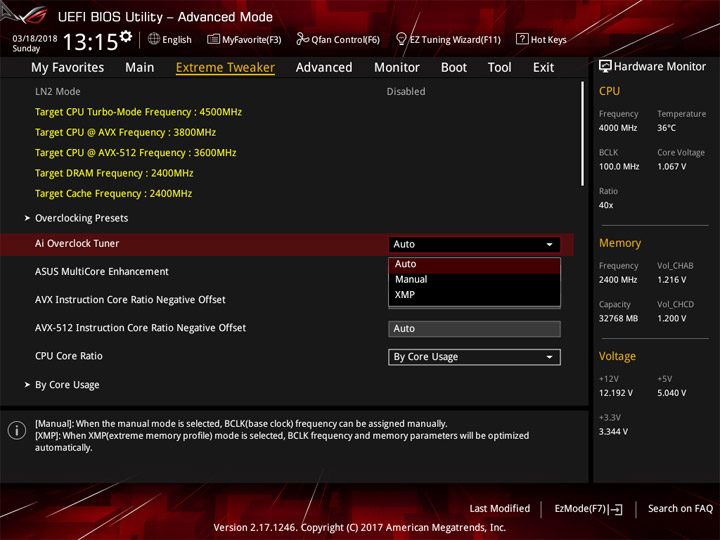Click Target DRAM Frequency : 2400MHz
Screen dimensions: 720x540
pos(114,173)
